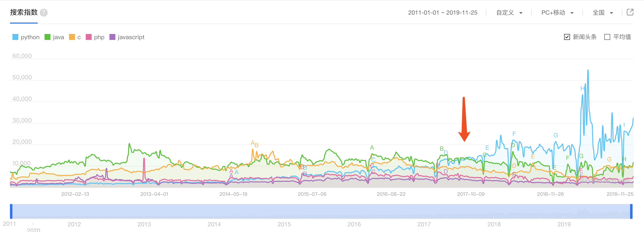
Task: Toggle the orange c legend swatch
Action: coord(72,37)
